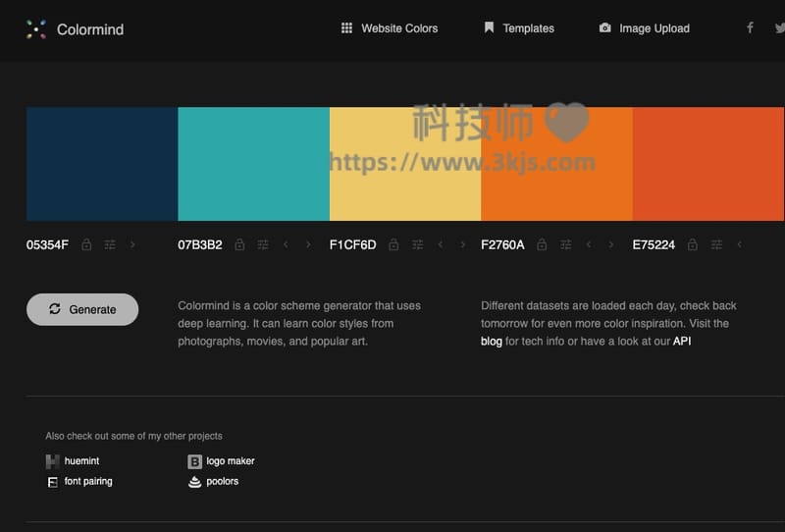Click the E75224 hex code
The width and height of the screenshot is (785, 532).
click(654, 245)
